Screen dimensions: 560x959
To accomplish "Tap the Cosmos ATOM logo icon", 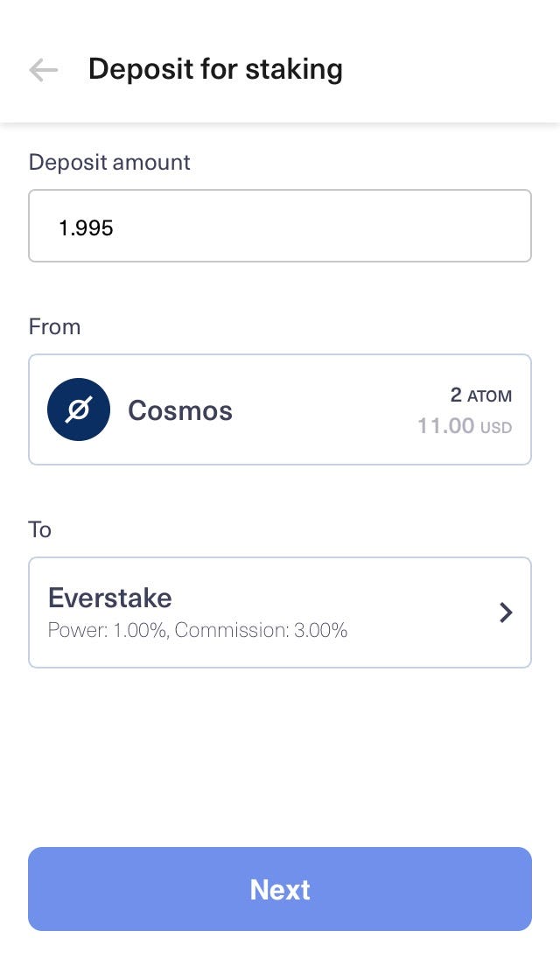I will [x=79, y=409].
